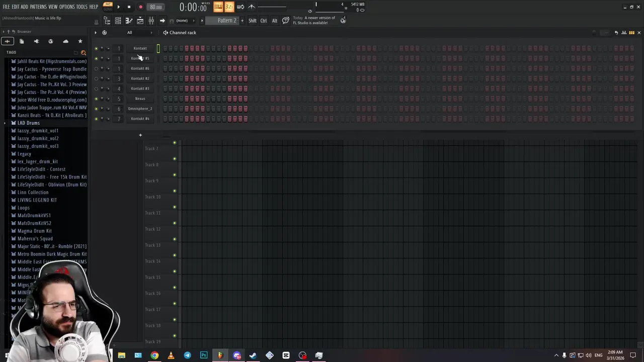Screen dimensions: 644x362
Task: Open the Nexus channel button
Action: click(140, 99)
